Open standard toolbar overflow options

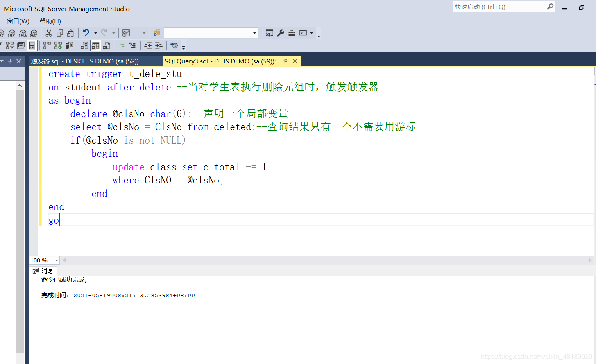(319, 35)
